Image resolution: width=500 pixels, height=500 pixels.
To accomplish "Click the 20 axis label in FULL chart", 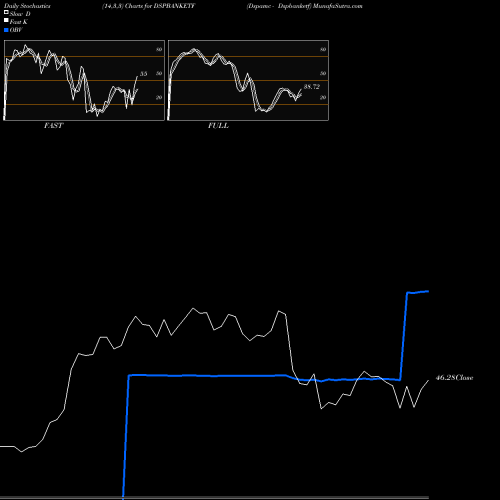I will click(323, 97).
